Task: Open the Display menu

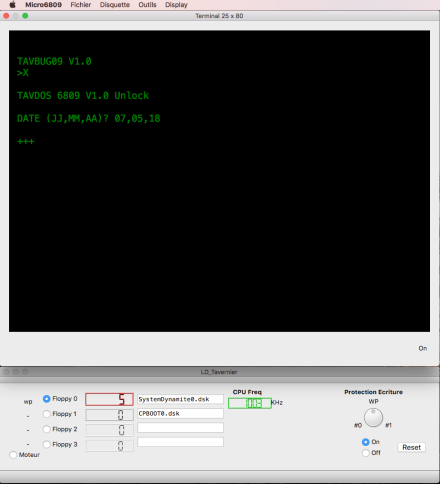Action: point(176,5)
